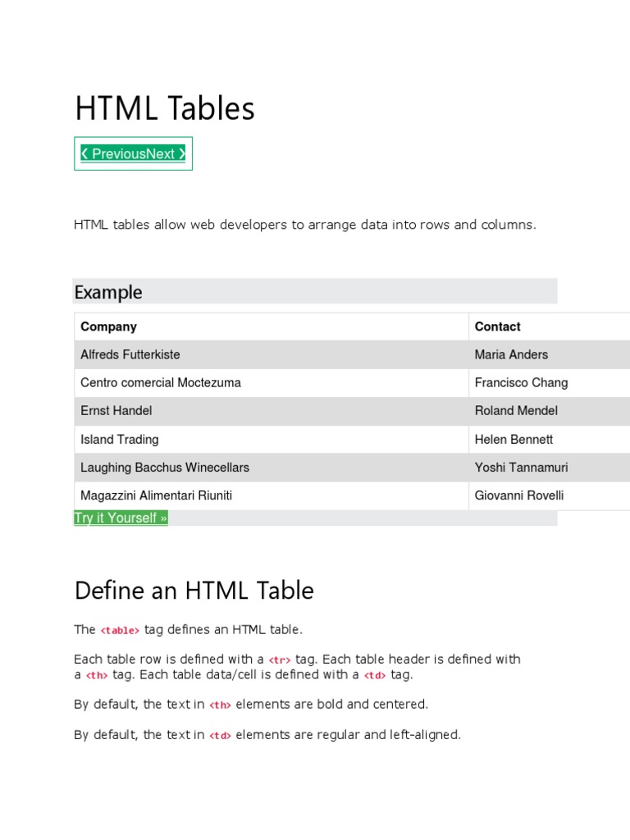Open the Try it Yourself link
The image size is (630, 840).
coord(121,518)
